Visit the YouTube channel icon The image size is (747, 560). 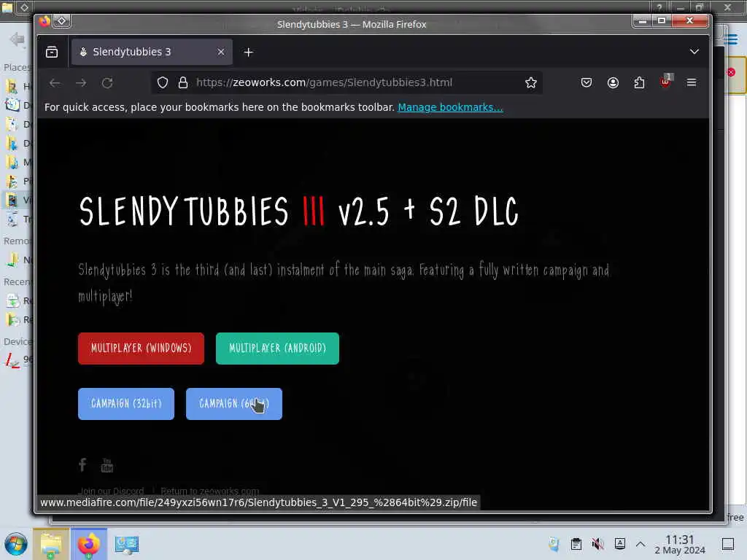pos(107,465)
